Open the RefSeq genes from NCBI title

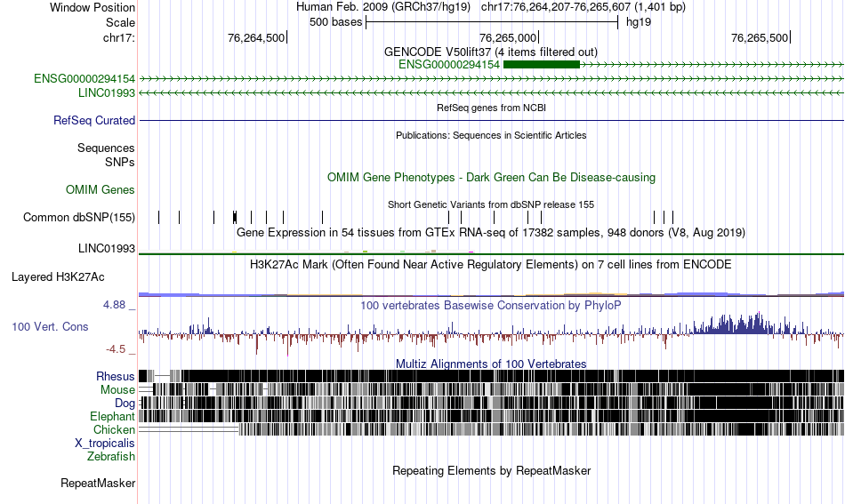click(x=492, y=108)
